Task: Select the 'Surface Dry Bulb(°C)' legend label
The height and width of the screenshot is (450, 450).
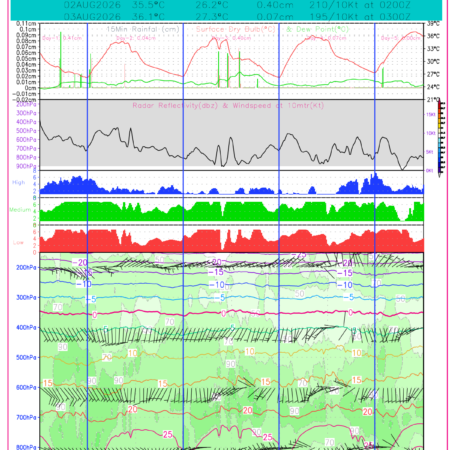Action: click(x=236, y=29)
